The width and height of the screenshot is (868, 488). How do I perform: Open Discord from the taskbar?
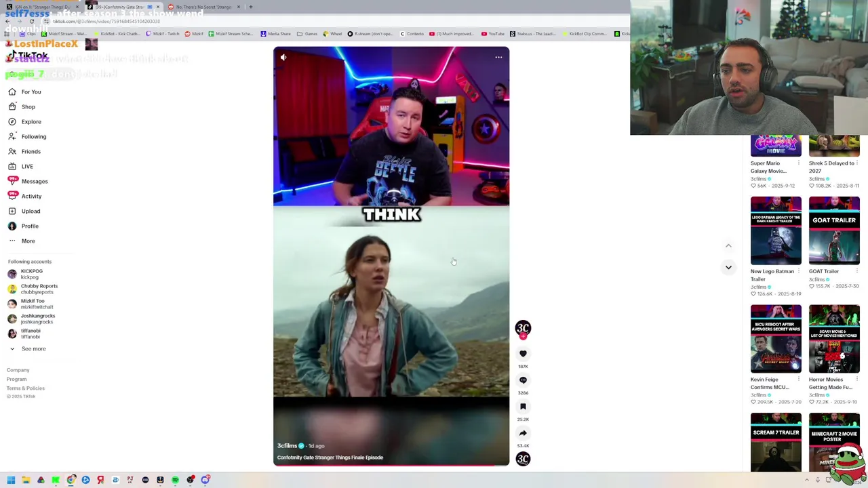pyautogui.click(x=205, y=480)
